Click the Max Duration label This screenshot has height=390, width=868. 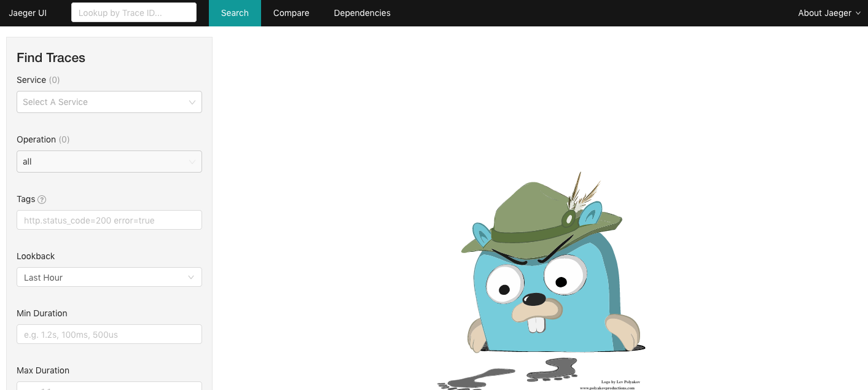coord(43,370)
